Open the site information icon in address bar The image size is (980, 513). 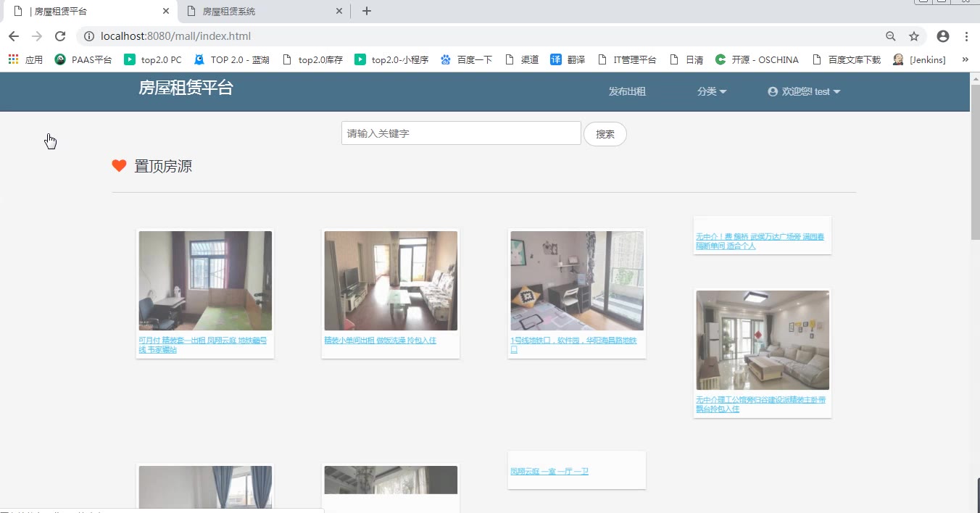(88, 36)
